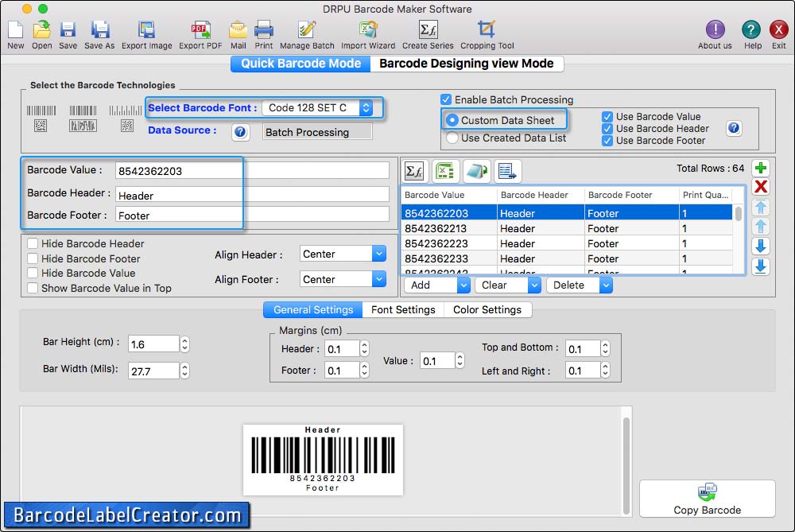795x532 pixels.
Task: Click the Mail icon in toolbar
Action: click(x=238, y=34)
